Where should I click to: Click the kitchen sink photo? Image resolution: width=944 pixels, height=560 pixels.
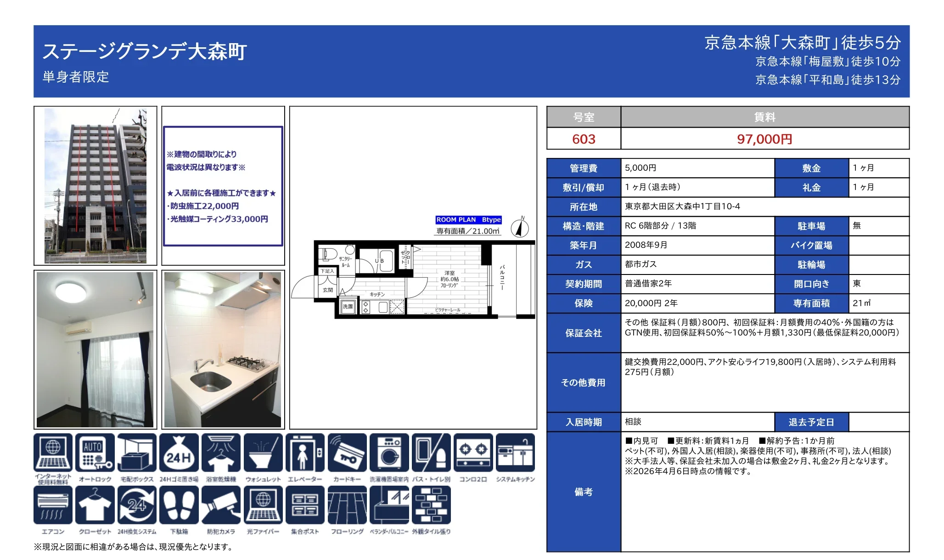pyautogui.click(x=223, y=350)
